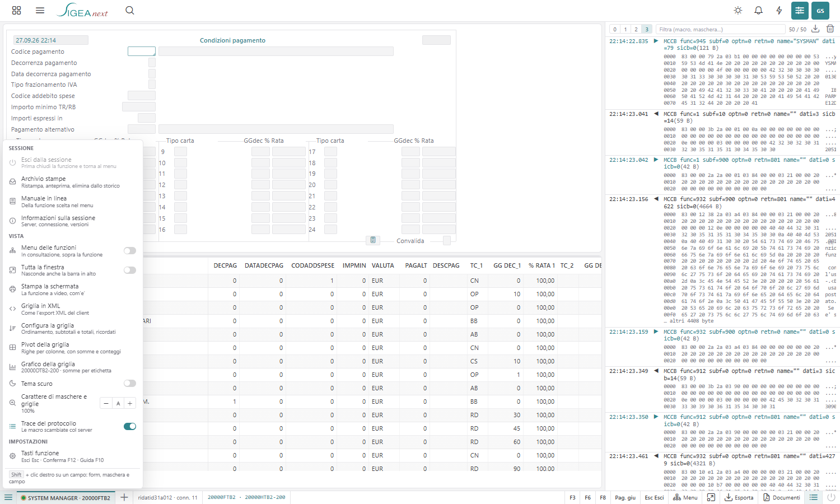Open notifications bell icon
Viewport: 840px width, 504px height.
coord(759,10)
